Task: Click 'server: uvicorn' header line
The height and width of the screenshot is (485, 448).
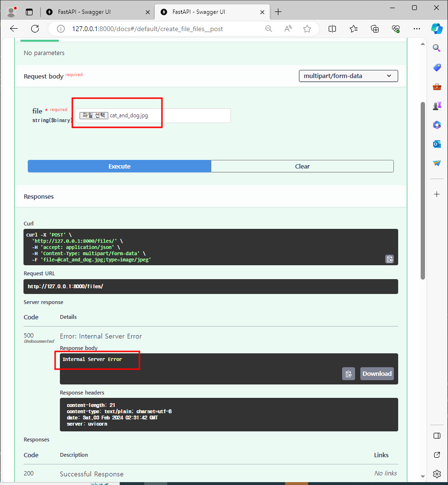Action: click(x=87, y=424)
